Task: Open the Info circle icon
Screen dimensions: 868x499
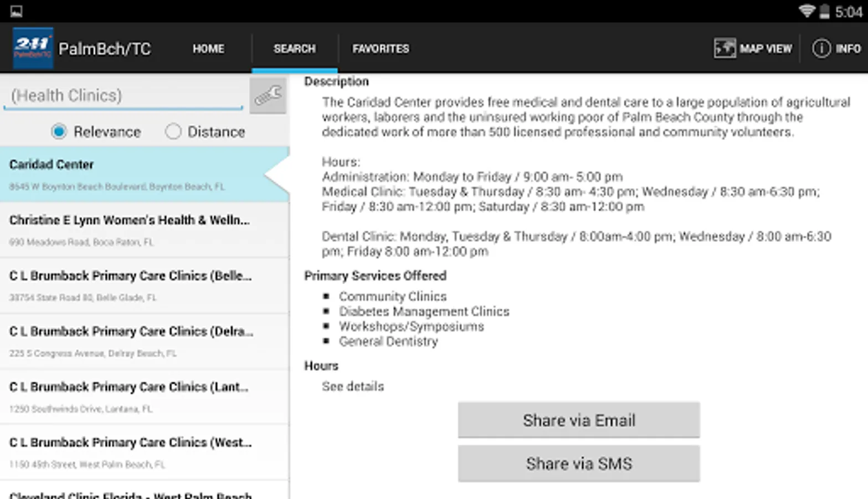Action: coord(821,48)
